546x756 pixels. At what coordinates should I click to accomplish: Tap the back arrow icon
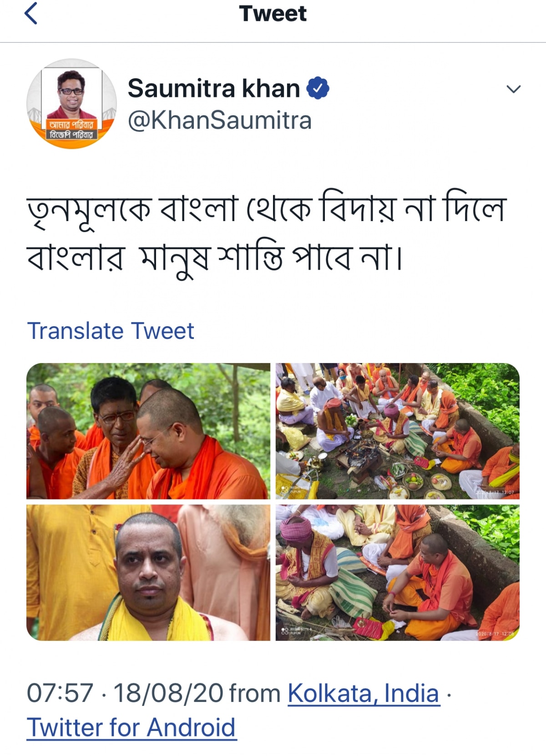(x=31, y=13)
